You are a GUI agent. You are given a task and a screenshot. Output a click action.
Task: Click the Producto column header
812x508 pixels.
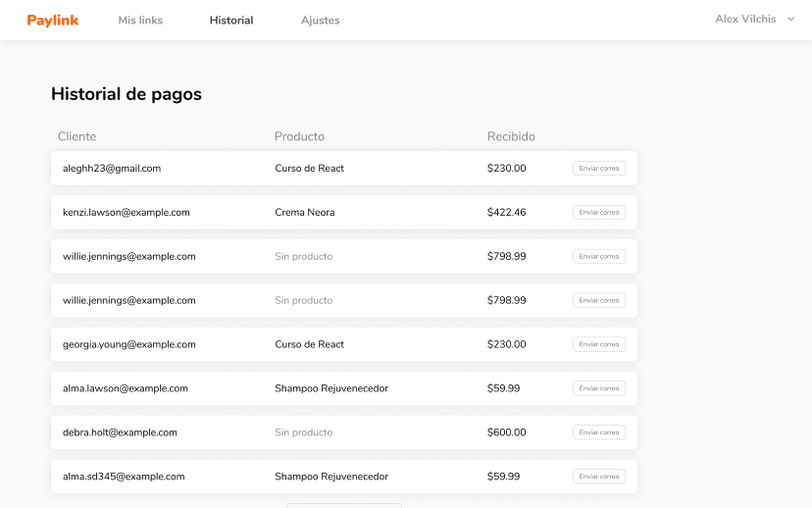[x=299, y=136]
